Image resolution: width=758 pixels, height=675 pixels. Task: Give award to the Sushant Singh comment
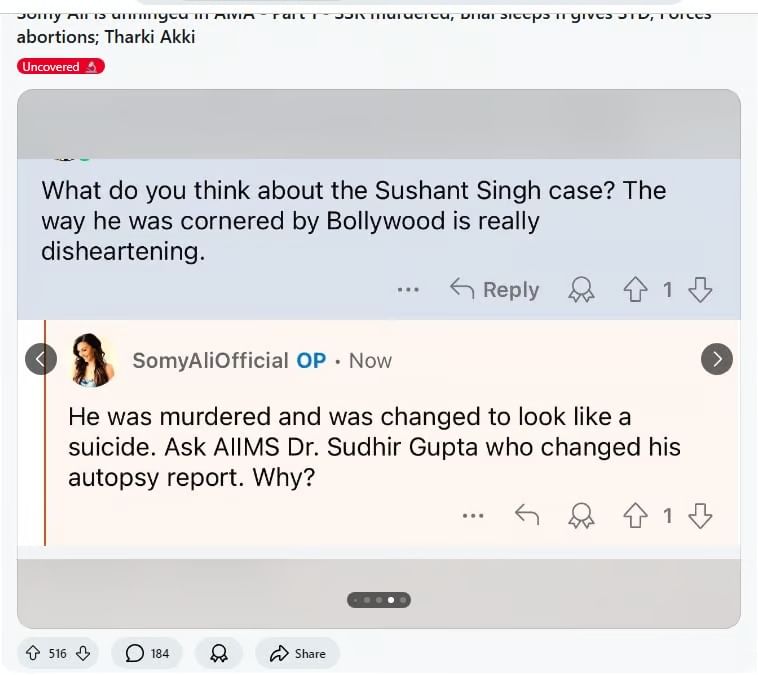point(581,290)
